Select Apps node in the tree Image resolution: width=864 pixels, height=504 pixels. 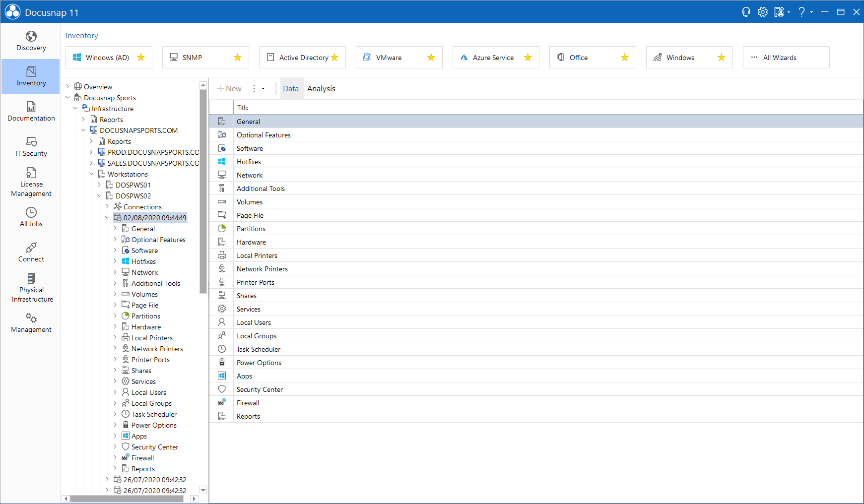point(139,436)
